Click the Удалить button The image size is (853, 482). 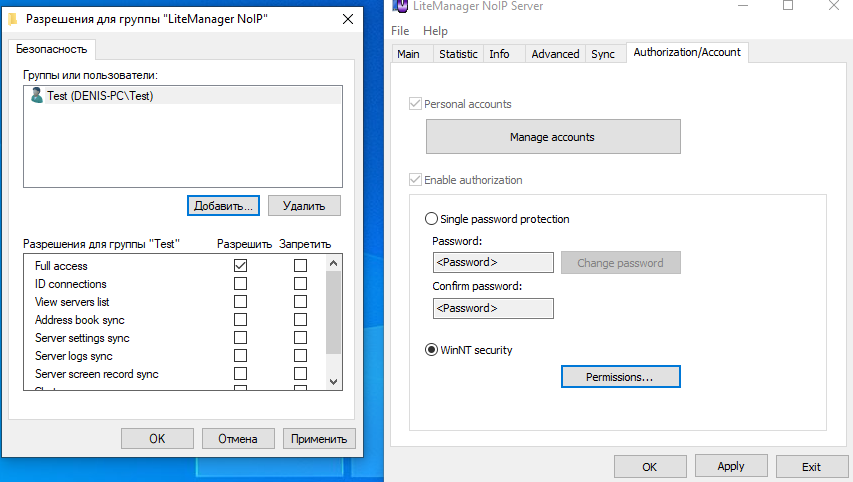[x=304, y=206]
